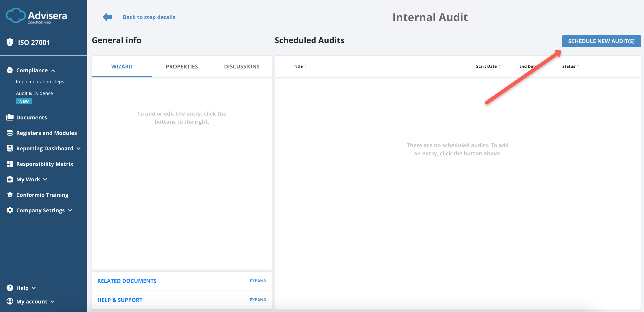This screenshot has height=312, width=644.
Task: Switch to the Properties tab
Action: (x=182, y=66)
